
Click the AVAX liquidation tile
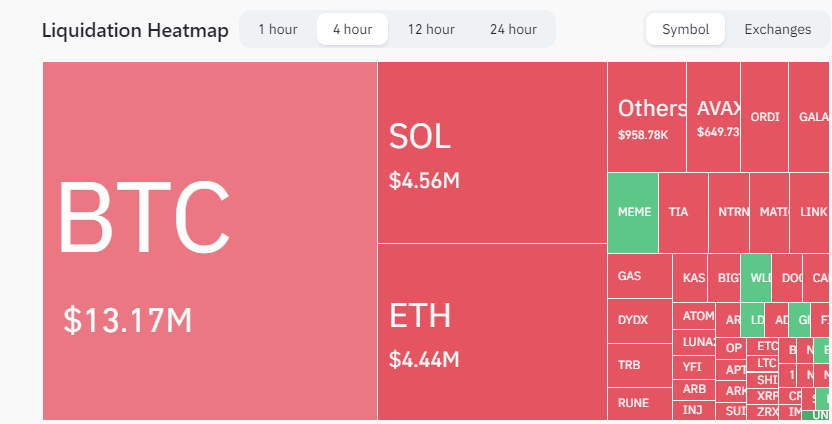[x=713, y=117]
